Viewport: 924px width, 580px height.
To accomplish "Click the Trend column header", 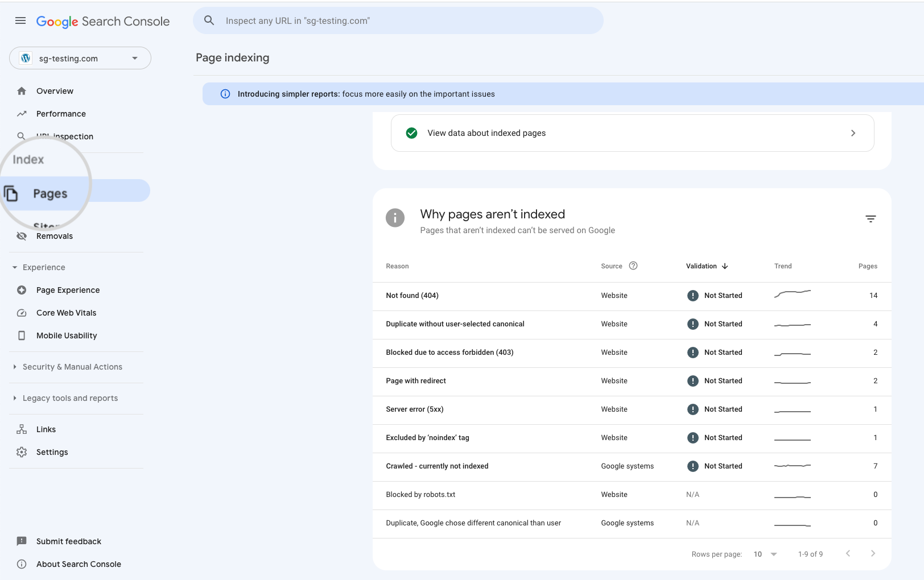I will 783,266.
